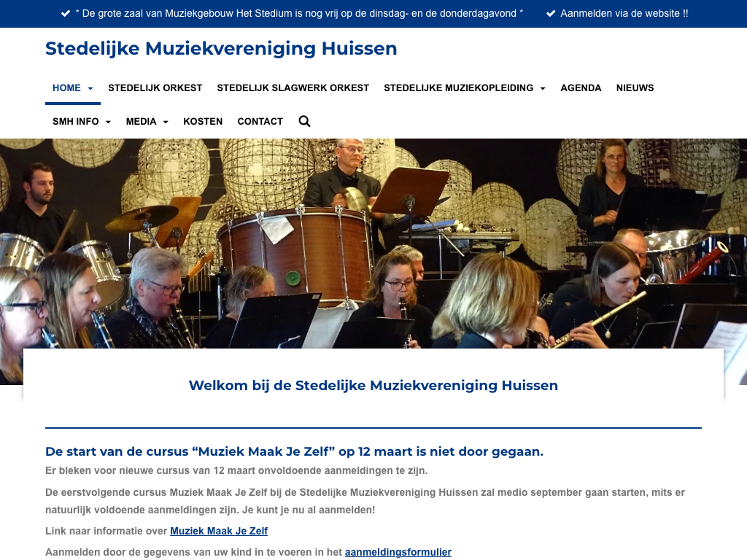Click the orchestra banner photo
747x560 pixels.
pos(373,244)
